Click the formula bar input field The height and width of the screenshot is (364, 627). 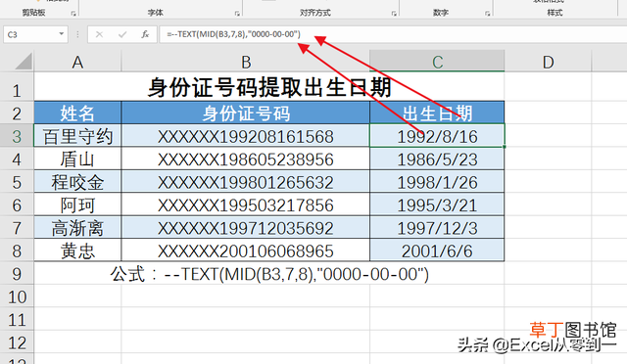393,34
